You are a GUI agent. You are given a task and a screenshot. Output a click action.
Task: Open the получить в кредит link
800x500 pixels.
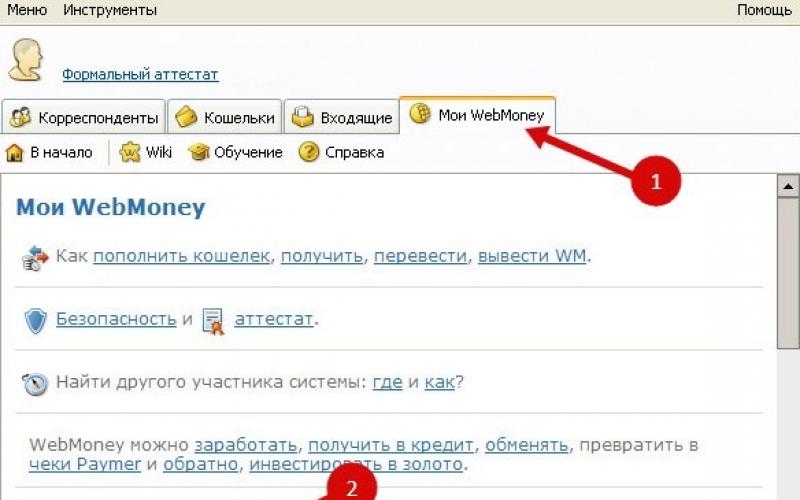(390, 445)
